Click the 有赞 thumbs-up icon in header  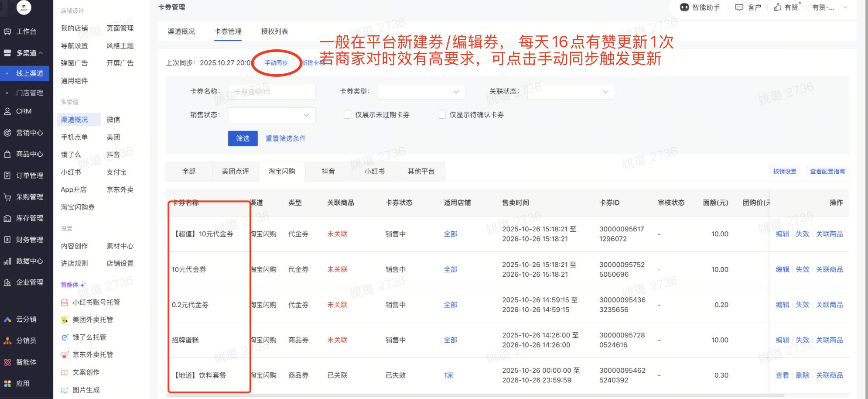tap(778, 7)
